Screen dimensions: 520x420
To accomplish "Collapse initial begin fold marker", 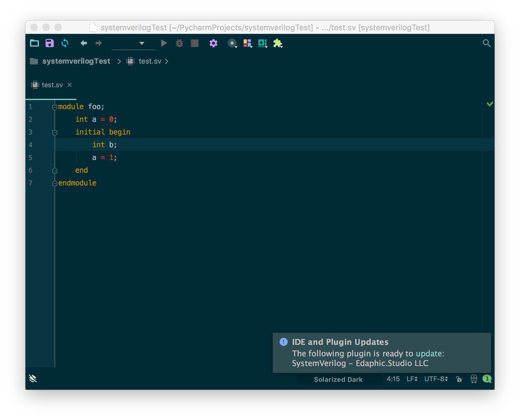I will pos(55,132).
